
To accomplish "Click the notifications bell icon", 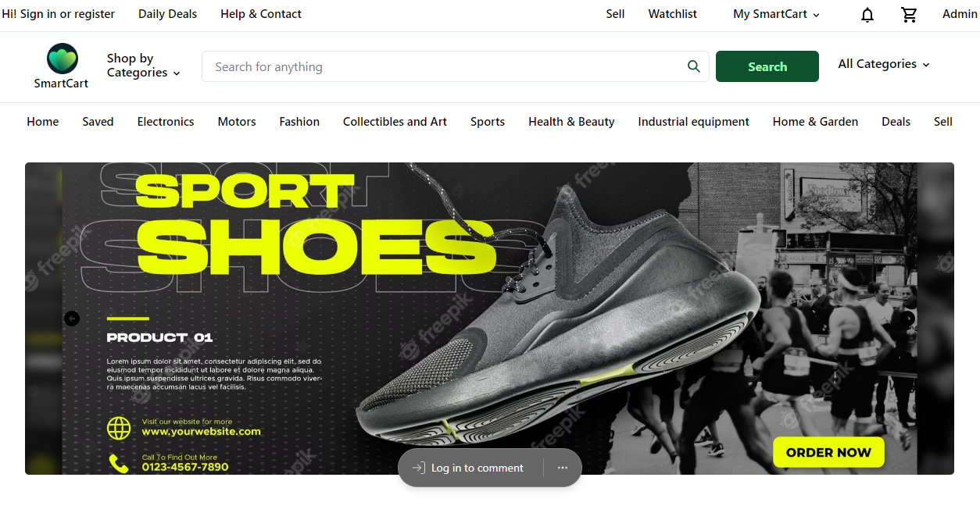I will pos(867,15).
